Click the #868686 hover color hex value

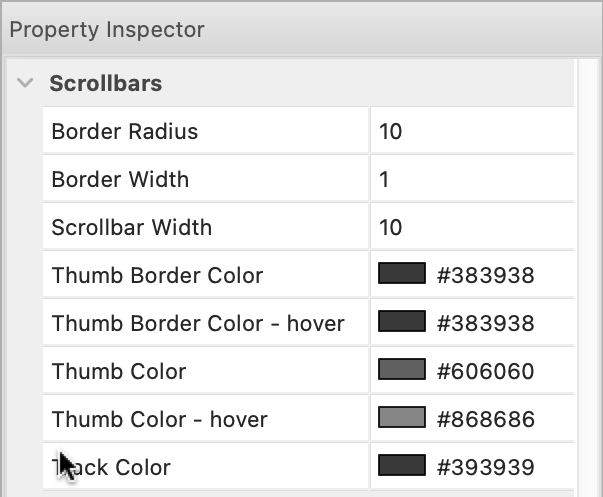coord(486,419)
